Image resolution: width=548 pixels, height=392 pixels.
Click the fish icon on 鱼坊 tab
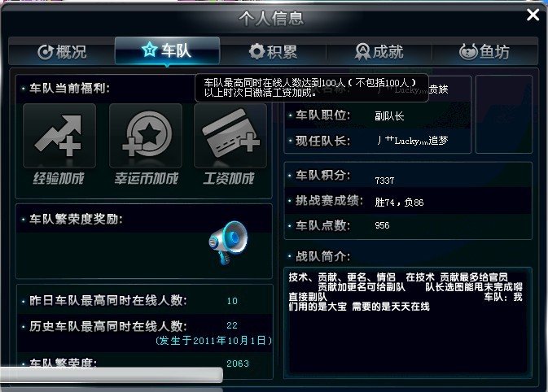pos(468,52)
